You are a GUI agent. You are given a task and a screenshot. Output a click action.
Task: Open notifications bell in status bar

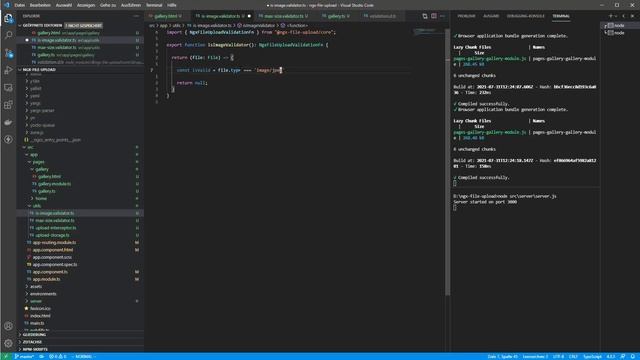(633, 356)
